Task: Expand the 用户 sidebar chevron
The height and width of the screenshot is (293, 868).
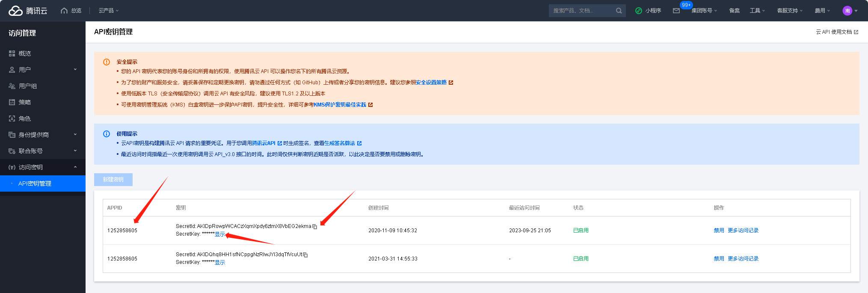Action: pyautogui.click(x=75, y=69)
